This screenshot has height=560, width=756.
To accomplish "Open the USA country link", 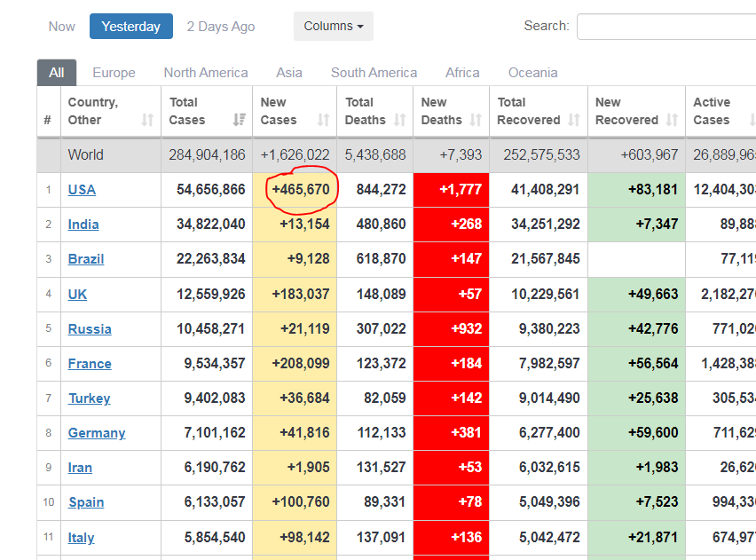I will tap(82, 190).
